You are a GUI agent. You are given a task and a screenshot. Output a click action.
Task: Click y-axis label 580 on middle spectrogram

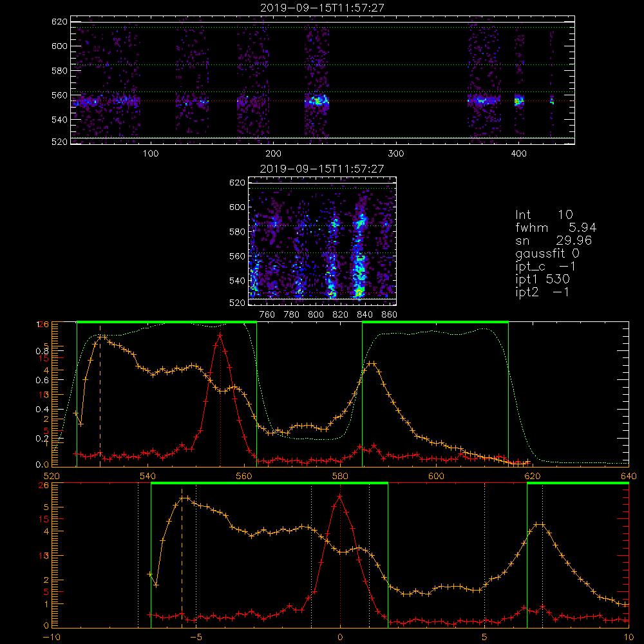tap(237, 232)
